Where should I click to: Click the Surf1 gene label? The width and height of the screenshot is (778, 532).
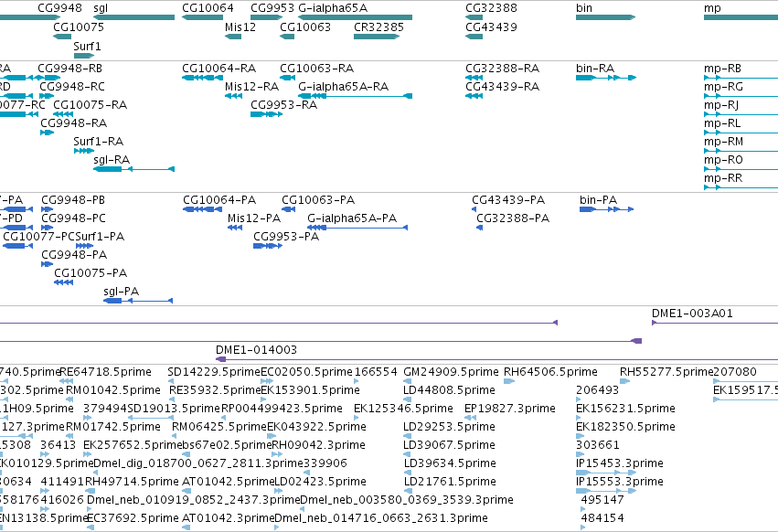click(88, 46)
